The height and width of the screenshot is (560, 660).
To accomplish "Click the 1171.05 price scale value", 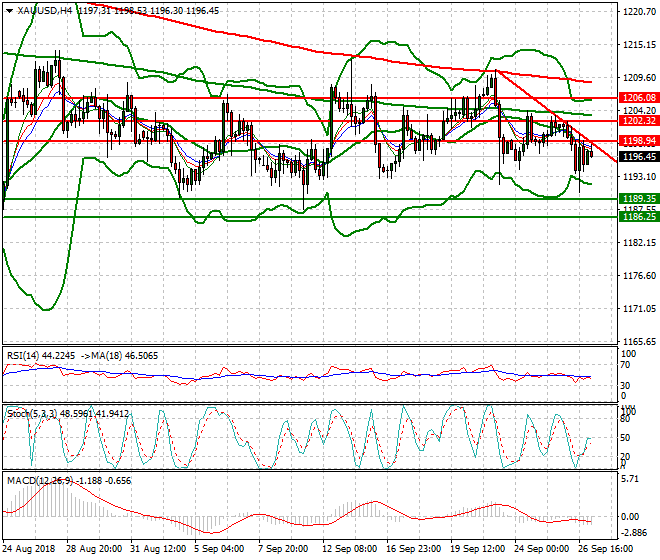I will [x=639, y=309].
